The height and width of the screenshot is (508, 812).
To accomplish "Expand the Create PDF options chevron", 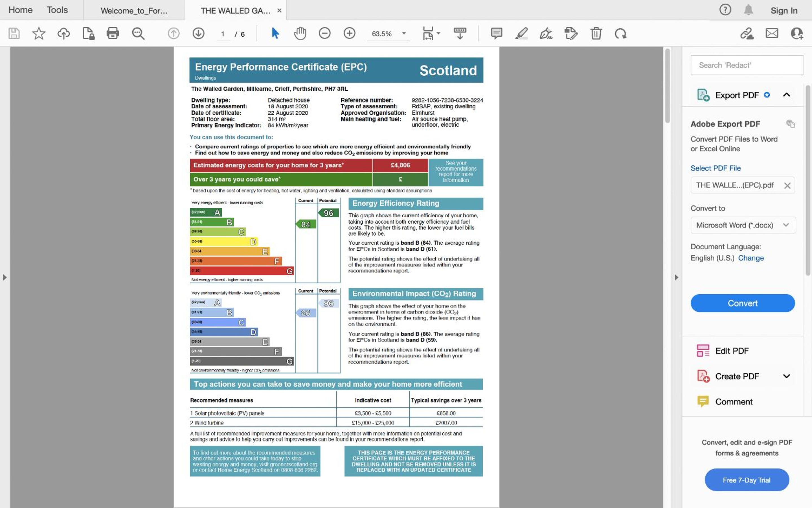I will (787, 376).
